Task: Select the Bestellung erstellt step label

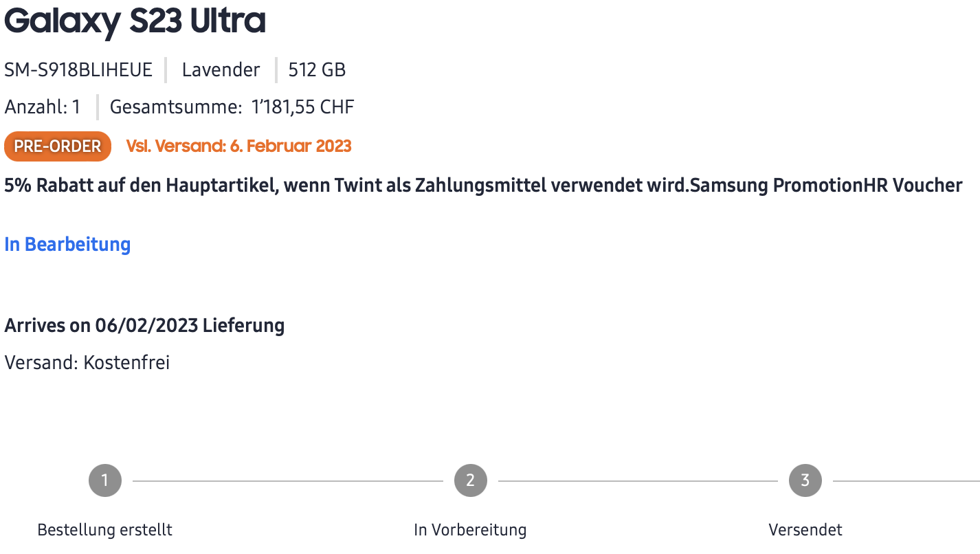Action: [104, 530]
